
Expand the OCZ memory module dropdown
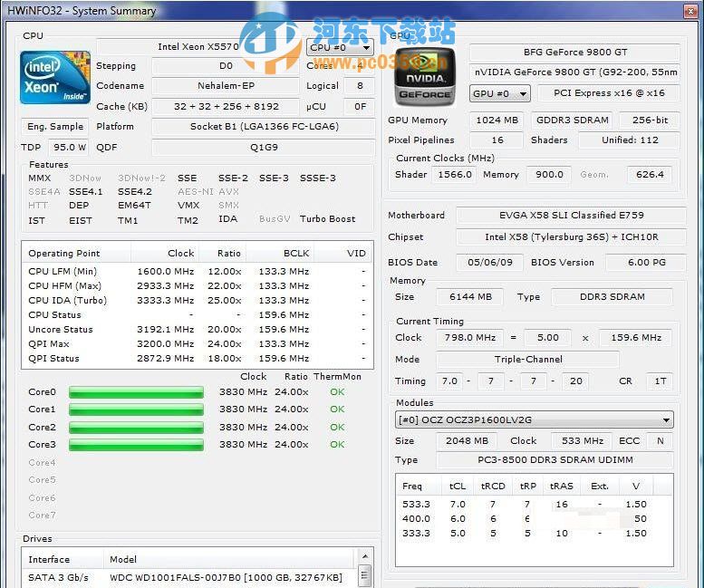pos(535,419)
